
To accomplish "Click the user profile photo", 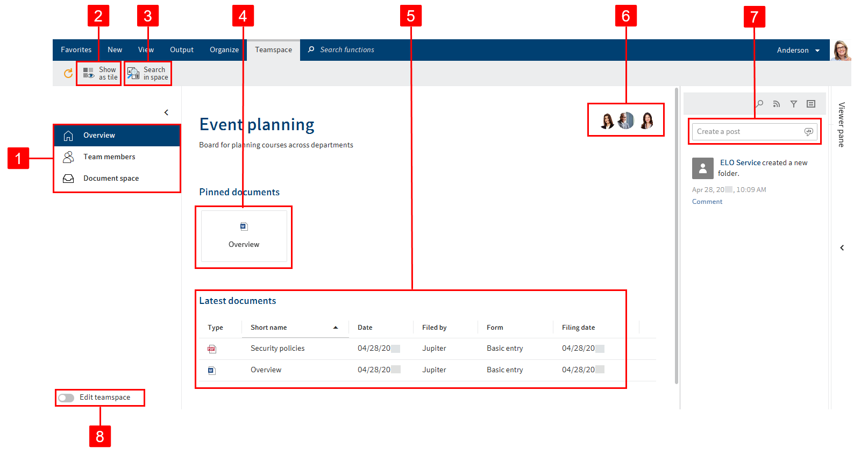I will click(841, 50).
